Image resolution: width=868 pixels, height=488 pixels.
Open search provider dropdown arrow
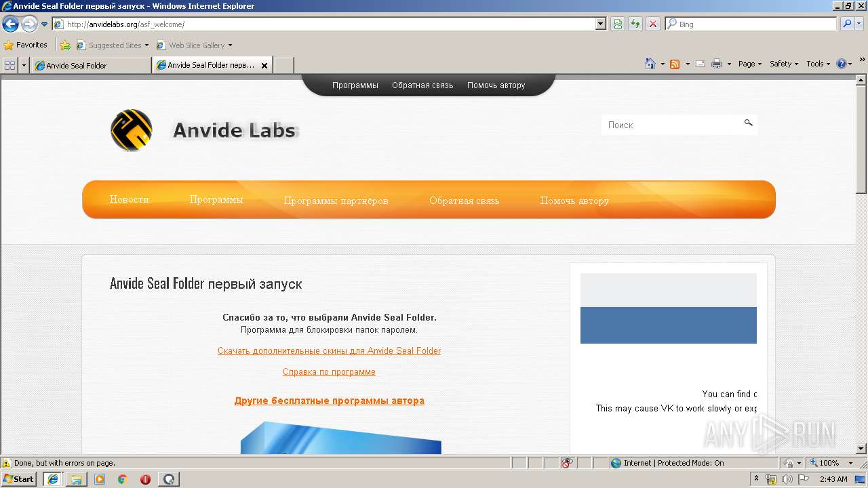pyautogui.click(x=860, y=24)
